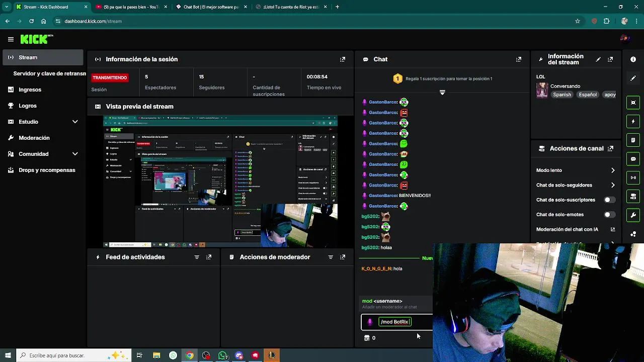Open the hamburger navigation menu
Screen dimensions: 644x362
pyautogui.click(x=11, y=39)
